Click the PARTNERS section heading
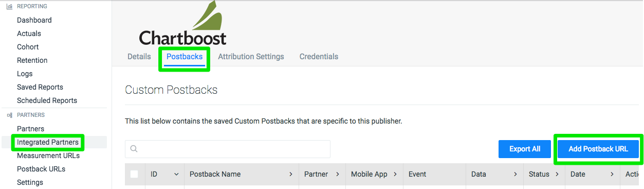The width and height of the screenshot is (644, 189). 31,115
